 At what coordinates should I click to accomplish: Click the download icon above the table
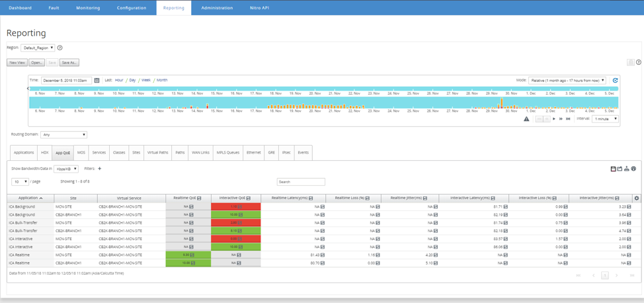tap(626, 169)
